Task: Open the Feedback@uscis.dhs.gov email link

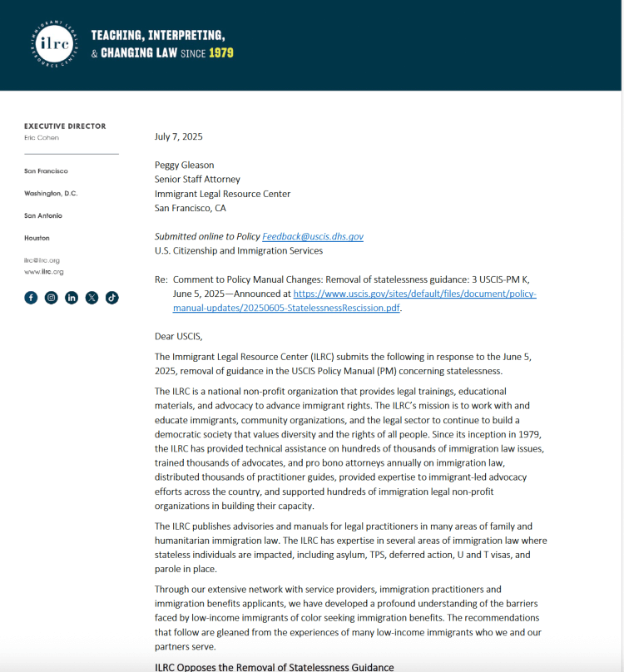Action: pos(313,236)
